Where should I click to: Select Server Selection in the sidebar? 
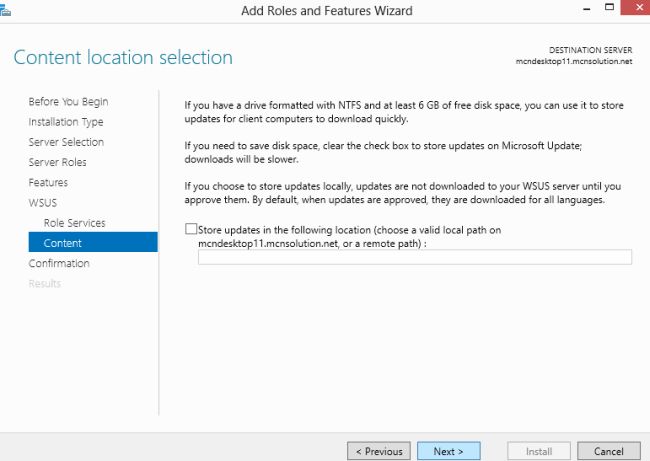click(66, 142)
